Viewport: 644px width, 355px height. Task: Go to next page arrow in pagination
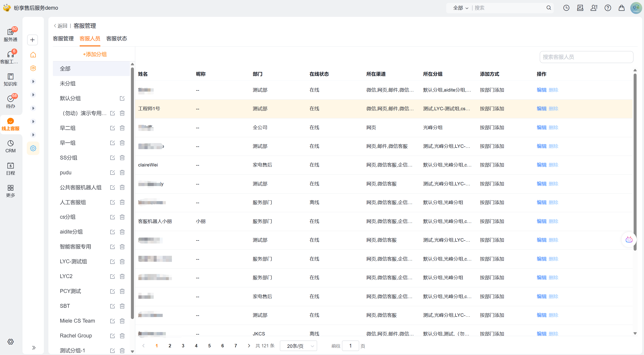(249, 346)
